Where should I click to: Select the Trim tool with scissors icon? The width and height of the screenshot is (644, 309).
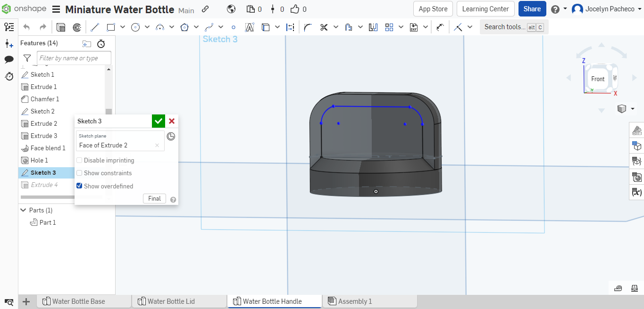coord(324,27)
